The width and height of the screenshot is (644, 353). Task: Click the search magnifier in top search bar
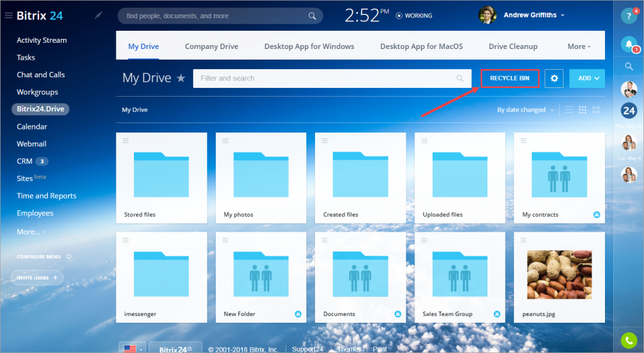point(312,16)
